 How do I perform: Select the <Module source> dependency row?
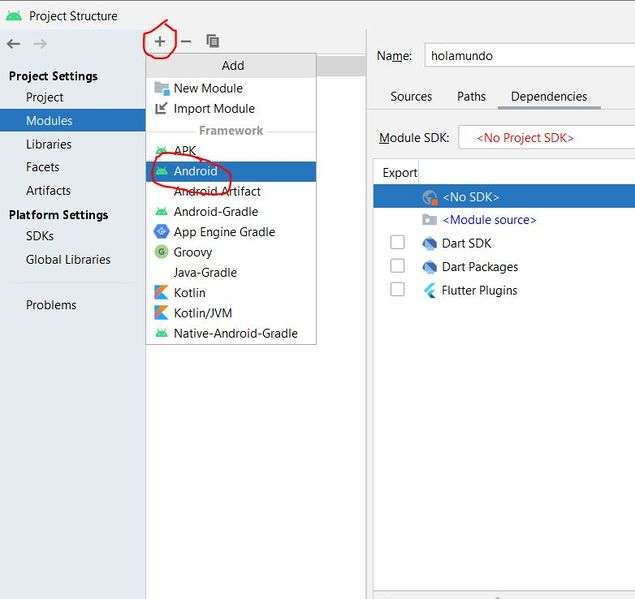pyautogui.click(x=504, y=220)
